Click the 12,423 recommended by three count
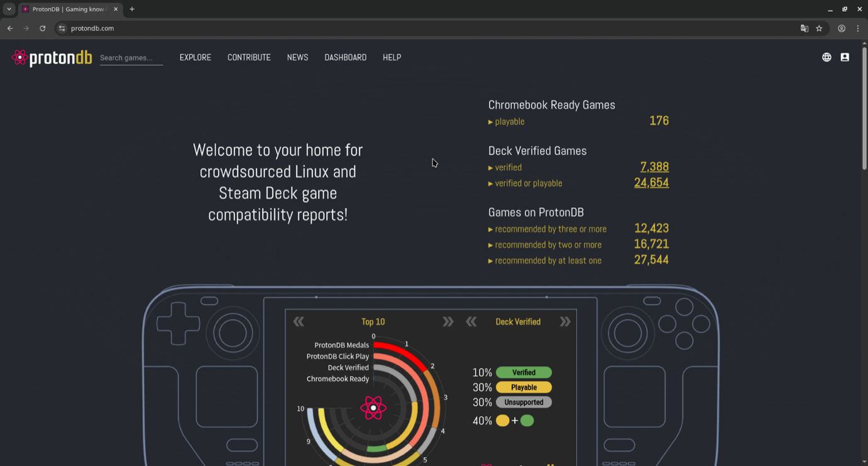Screen dimensions: 868x466 click(x=651, y=229)
